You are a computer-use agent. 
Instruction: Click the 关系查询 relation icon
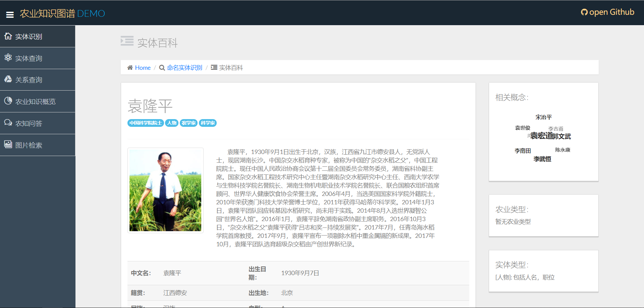click(x=8, y=79)
